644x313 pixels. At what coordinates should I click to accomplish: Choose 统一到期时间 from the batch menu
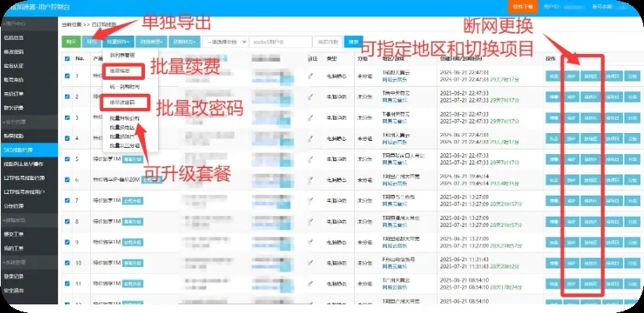point(125,88)
